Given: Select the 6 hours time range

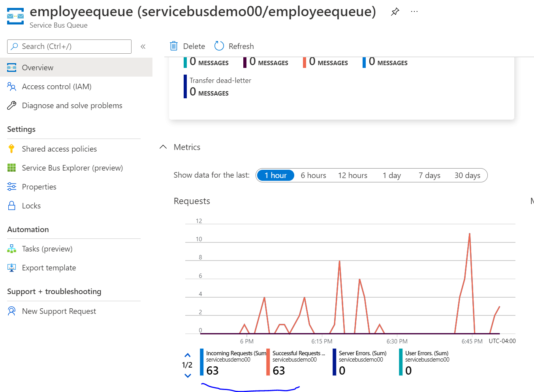Looking at the screenshot, I should coord(313,175).
